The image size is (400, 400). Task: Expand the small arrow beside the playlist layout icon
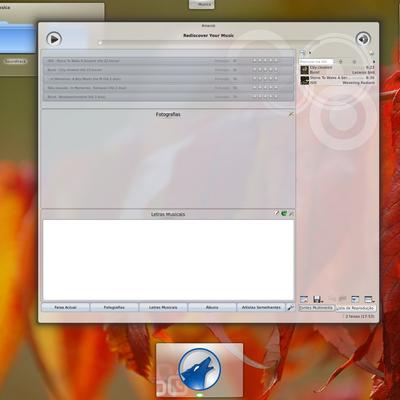tap(310, 53)
